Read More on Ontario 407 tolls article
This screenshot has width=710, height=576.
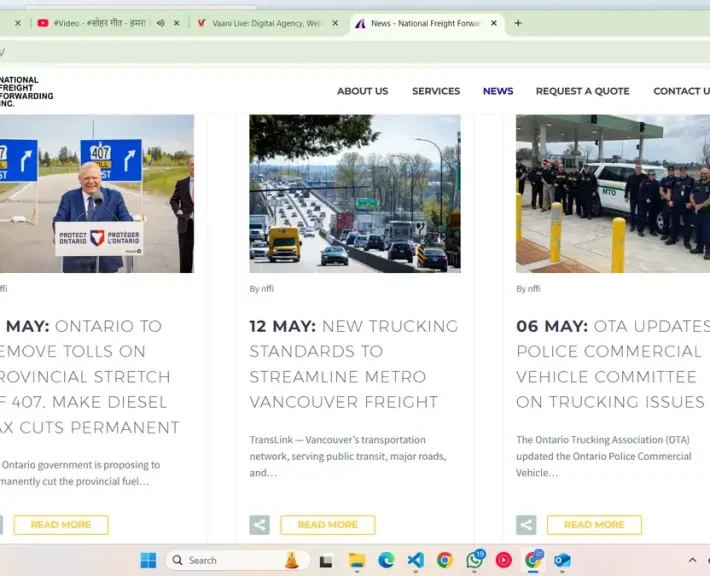click(x=61, y=525)
